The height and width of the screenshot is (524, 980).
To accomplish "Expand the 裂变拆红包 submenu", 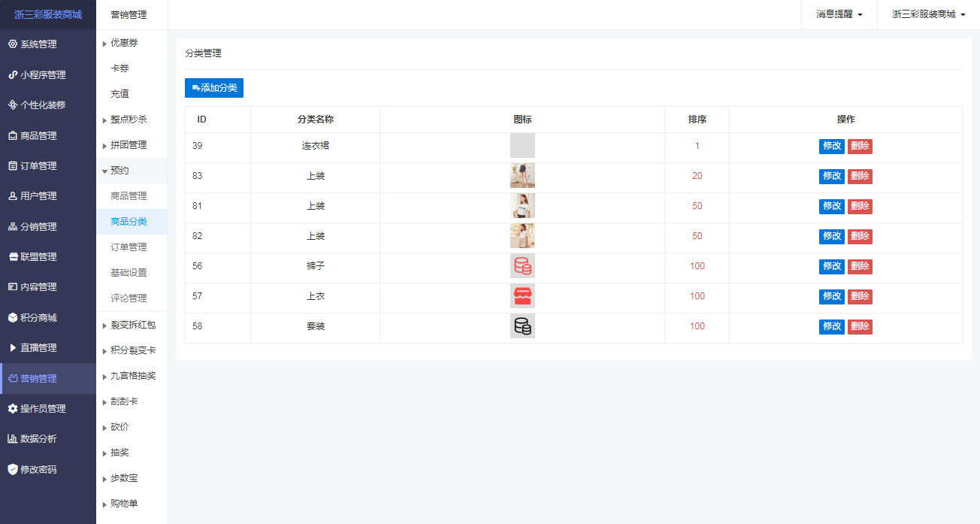I will pyautogui.click(x=132, y=325).
